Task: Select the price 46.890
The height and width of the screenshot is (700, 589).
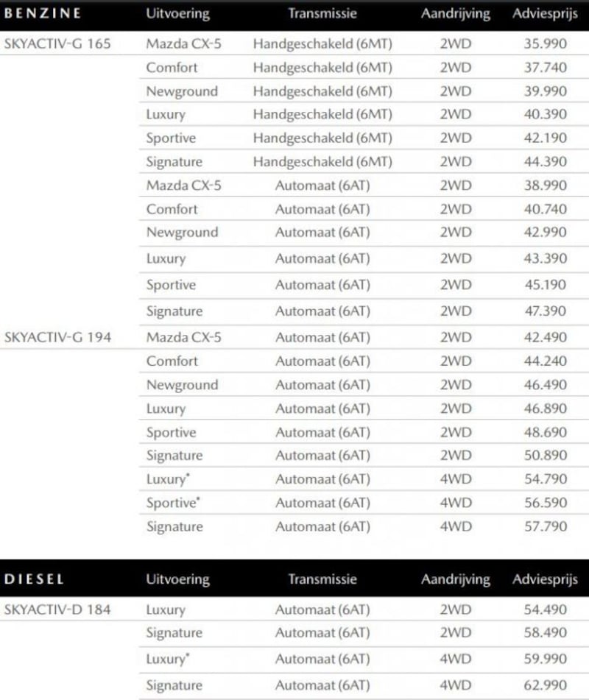Action: pos(546,409)
